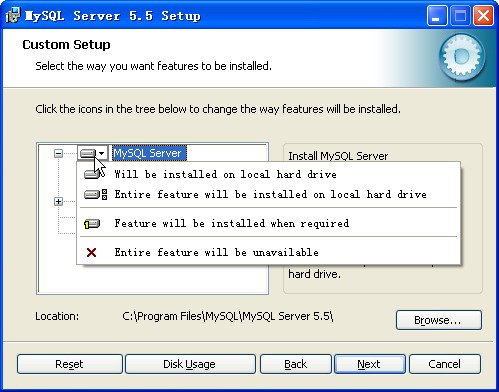
Task: Select the MySQL Server tree item
Action: [x=149, y=153]
